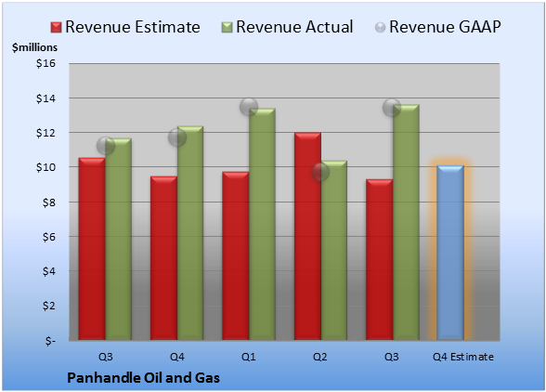Click the red Revenue Estimate legend swatch
546x392 pixels.
56,28
